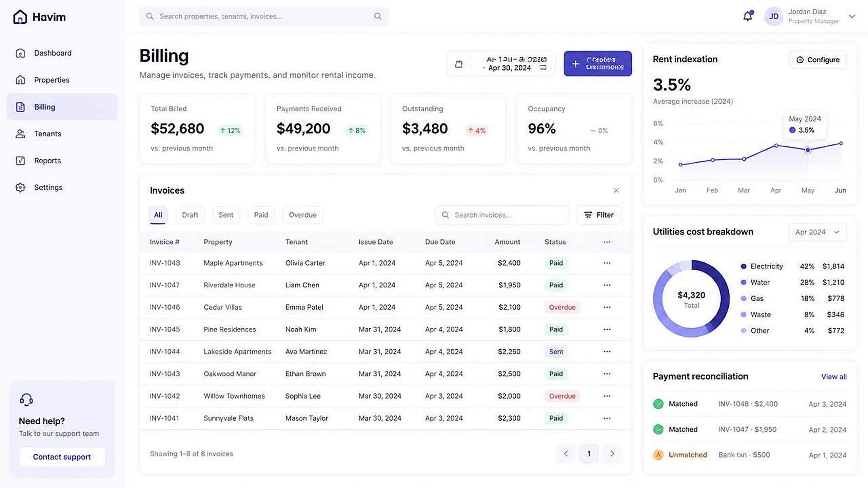The height and width of the screenshot is (488, 868).
Task: Open the Apr 30, 2024 date range selector
Action: coord(501,64)
